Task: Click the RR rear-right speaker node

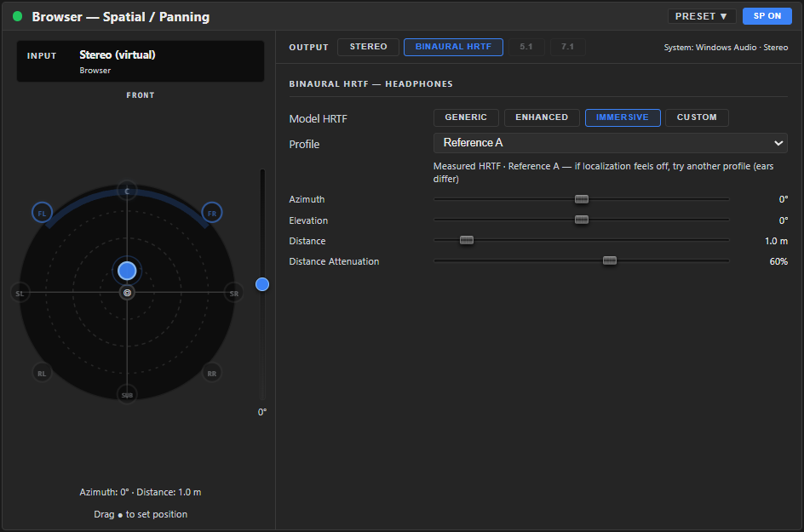Action: (x=212, y=373)
